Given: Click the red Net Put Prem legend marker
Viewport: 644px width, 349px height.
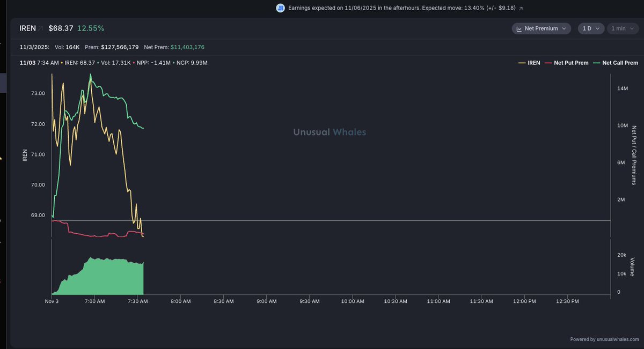Looking at the screenshot, I should point(548,63).
